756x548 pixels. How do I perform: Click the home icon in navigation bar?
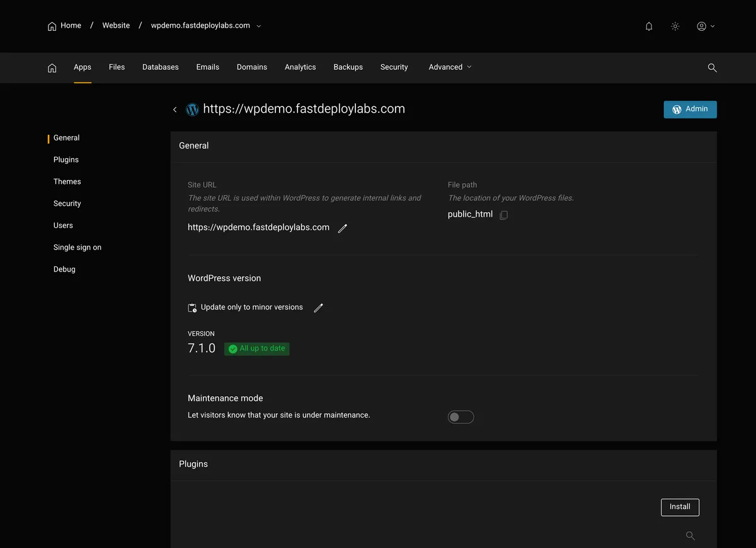point(52,67)
